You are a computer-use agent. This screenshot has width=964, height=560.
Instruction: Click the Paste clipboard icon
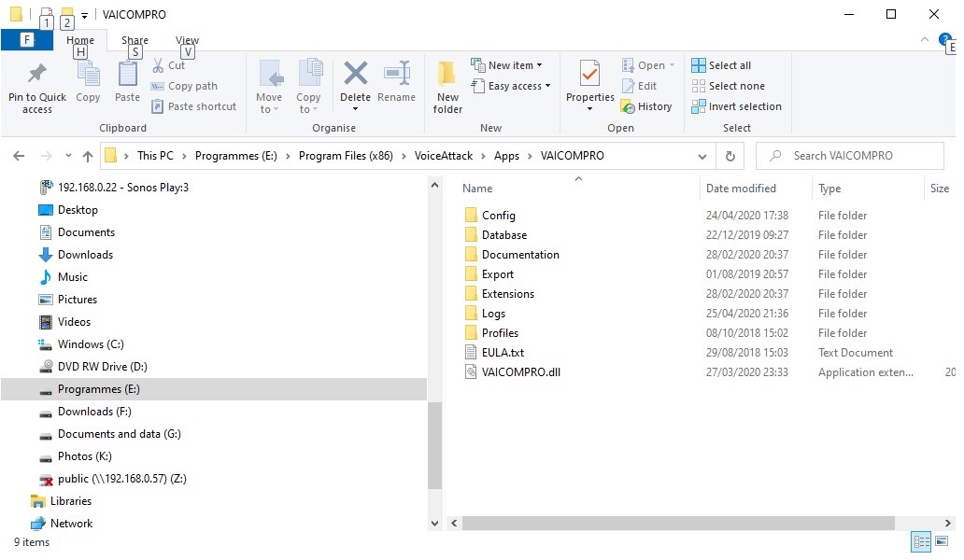point(127,75)
